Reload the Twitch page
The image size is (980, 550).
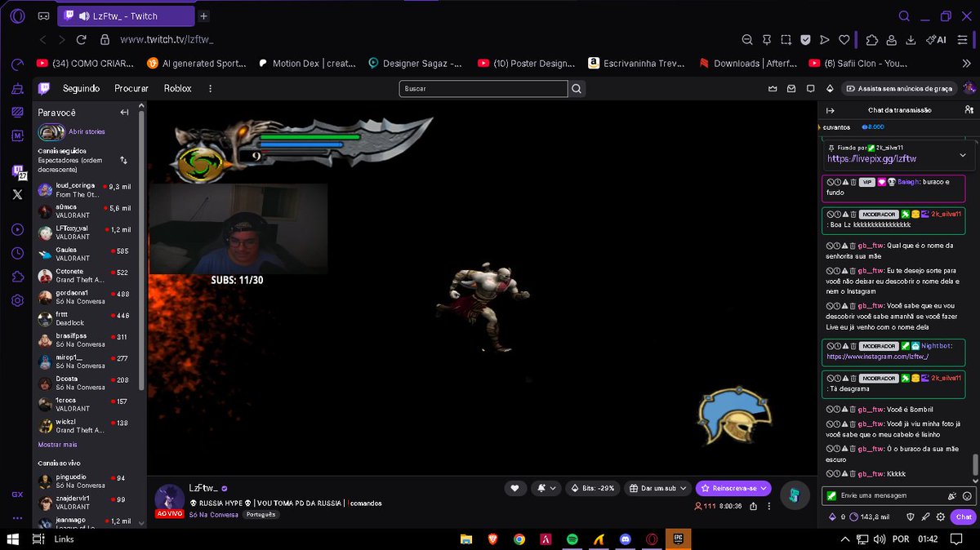coord(82,39)
